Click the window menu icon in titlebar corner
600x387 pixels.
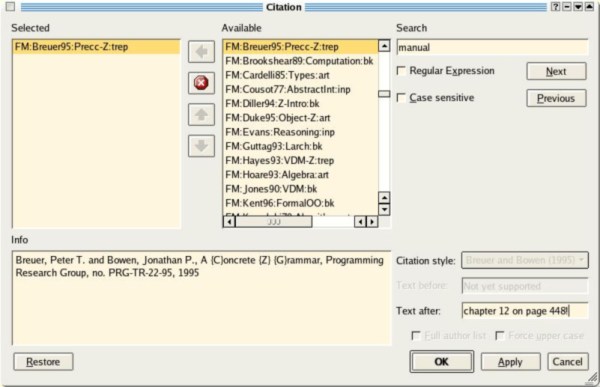[10, 7]
